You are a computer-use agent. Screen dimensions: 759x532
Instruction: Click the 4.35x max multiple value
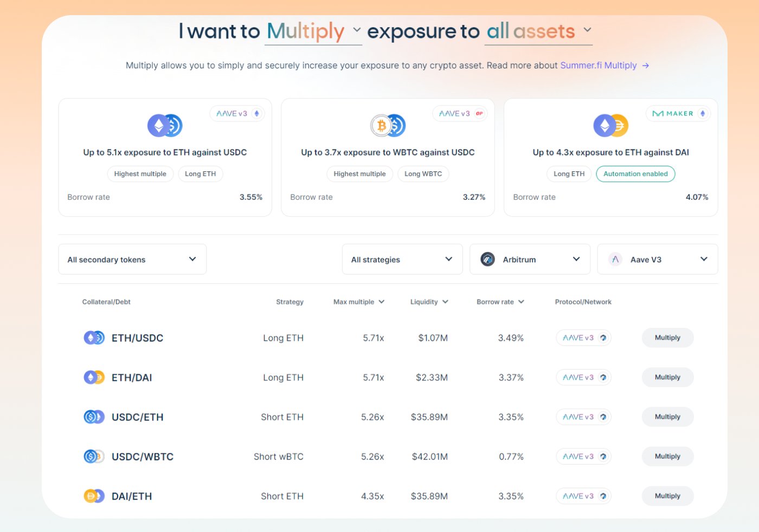pos(372,496)
